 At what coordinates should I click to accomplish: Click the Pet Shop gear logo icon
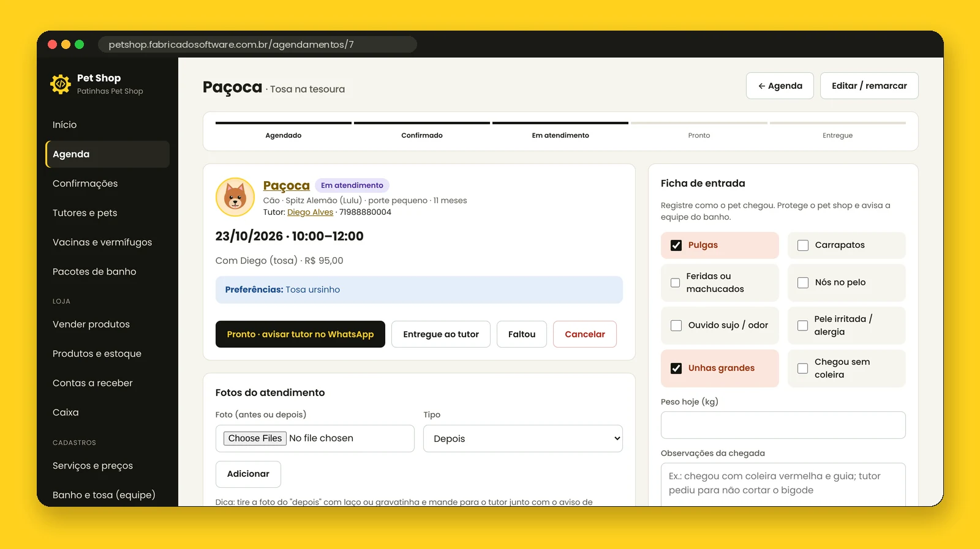(61, 84)
